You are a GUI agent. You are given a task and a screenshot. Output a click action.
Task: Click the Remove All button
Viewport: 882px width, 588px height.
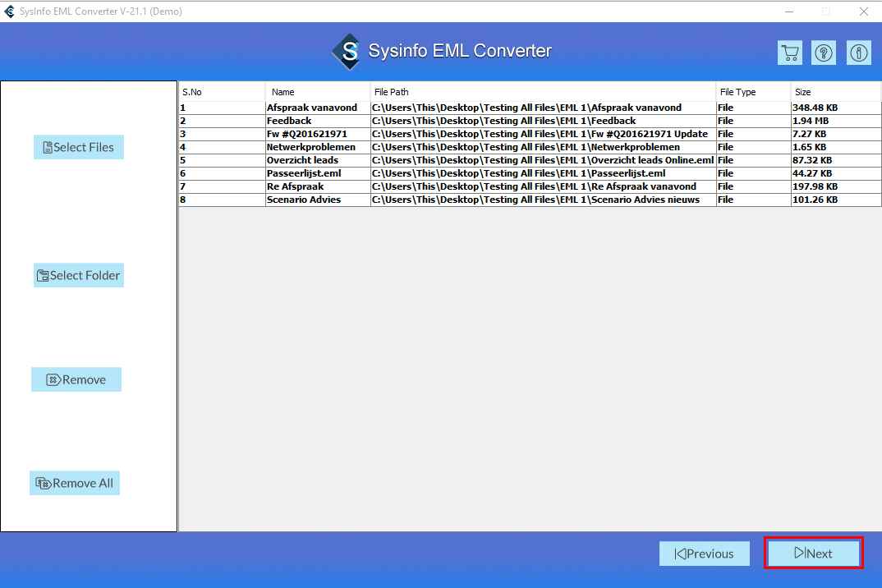click(74, 484)
